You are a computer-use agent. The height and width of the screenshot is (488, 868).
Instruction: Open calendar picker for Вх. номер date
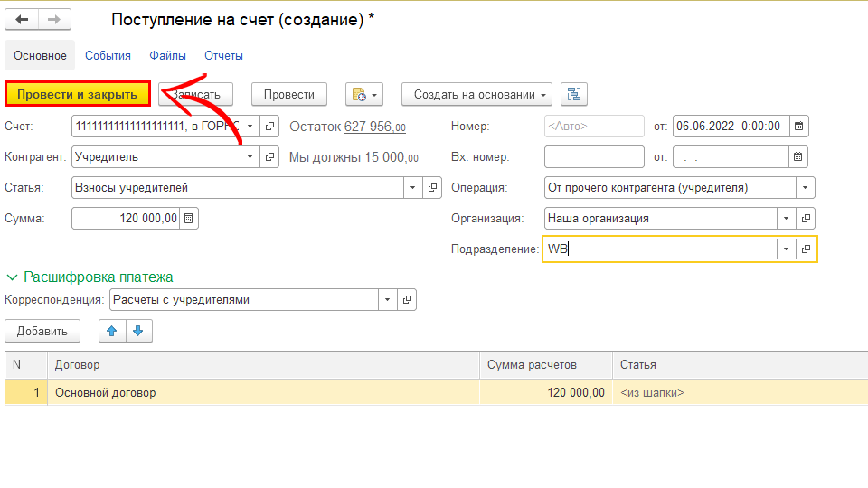pos(798,157)
